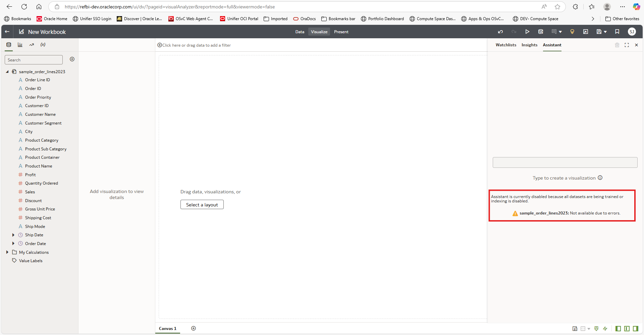Expand the Assistant panel to full screen
Image resolution: width=644 pixels, height=335 pixels.
click(627, 45)
